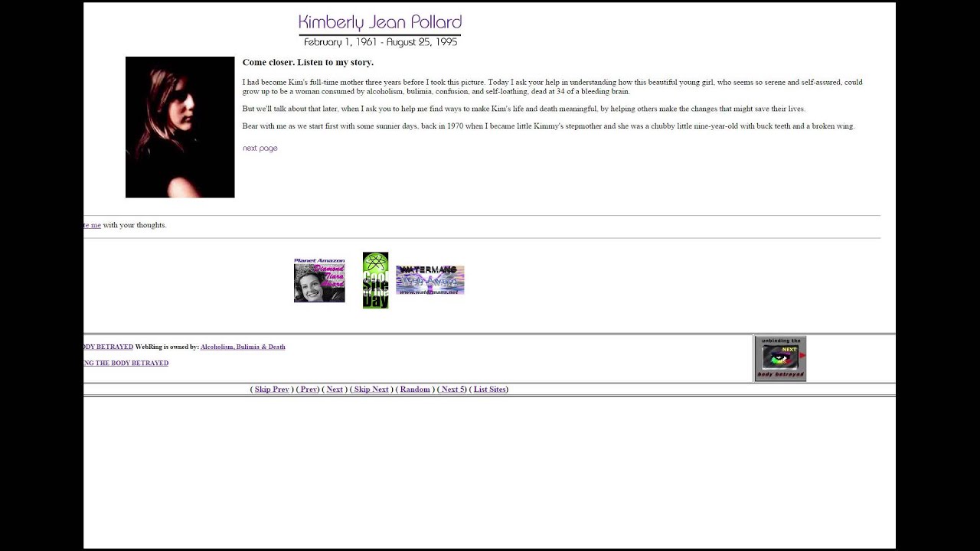Follow the 'Alcoholism, Bulimia & Death' link

tap(243, 347)
